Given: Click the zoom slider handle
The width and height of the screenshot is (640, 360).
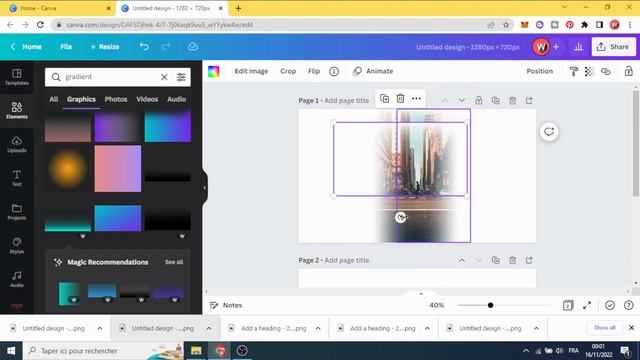Looking at the screenshot, I should (490, 305).
